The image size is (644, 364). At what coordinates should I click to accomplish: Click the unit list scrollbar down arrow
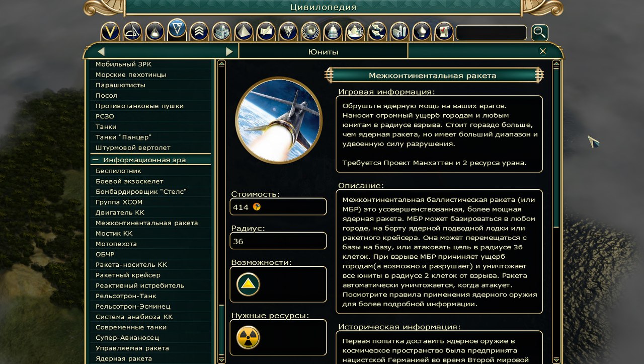pyautogui.click(x=221, y=359)
